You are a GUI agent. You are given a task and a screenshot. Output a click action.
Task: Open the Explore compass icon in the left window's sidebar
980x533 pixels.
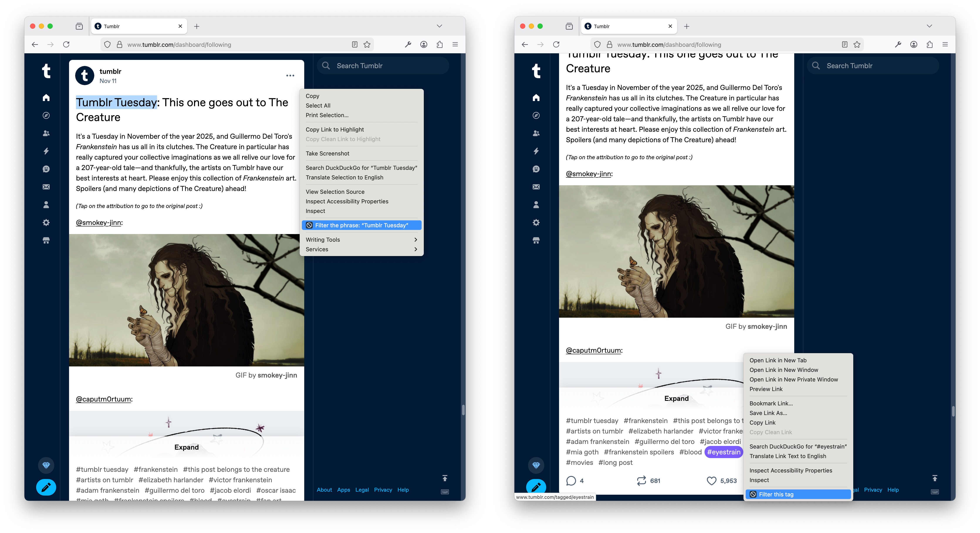click(x=46, y=115)
